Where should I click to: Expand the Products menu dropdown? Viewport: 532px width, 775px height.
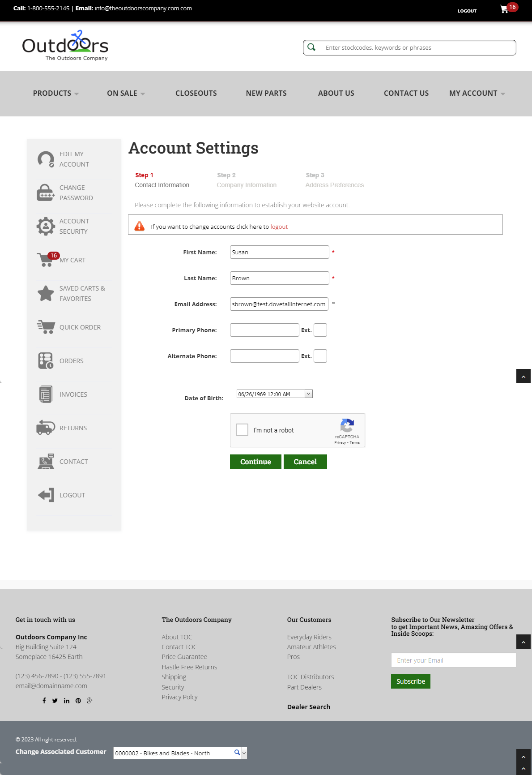[56, 93]
